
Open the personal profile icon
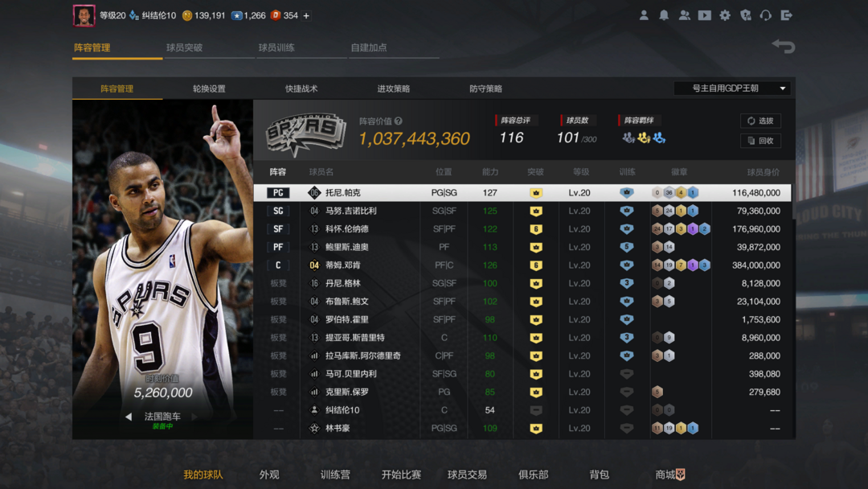pos(643,15)
